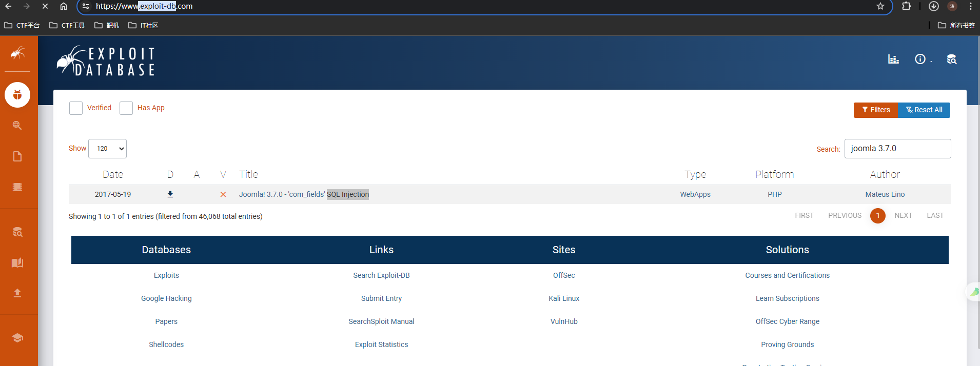Open author Mateus Lino link
The width and height of the screenshot is (980, 366).
885,194
